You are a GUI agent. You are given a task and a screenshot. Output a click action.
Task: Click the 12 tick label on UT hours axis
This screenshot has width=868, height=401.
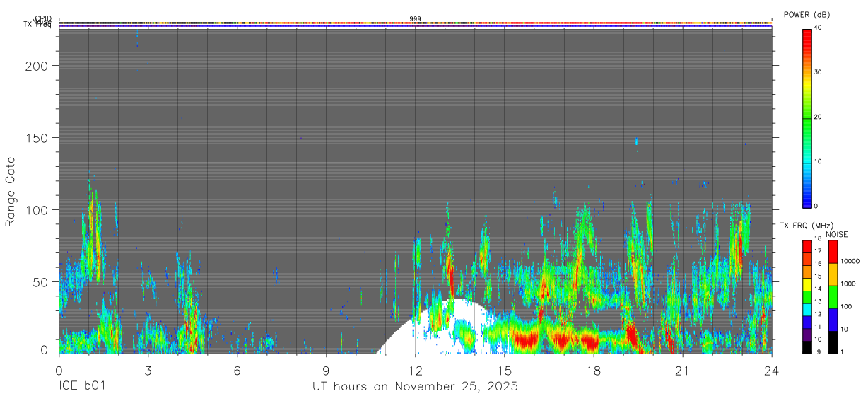coord(415,370)
